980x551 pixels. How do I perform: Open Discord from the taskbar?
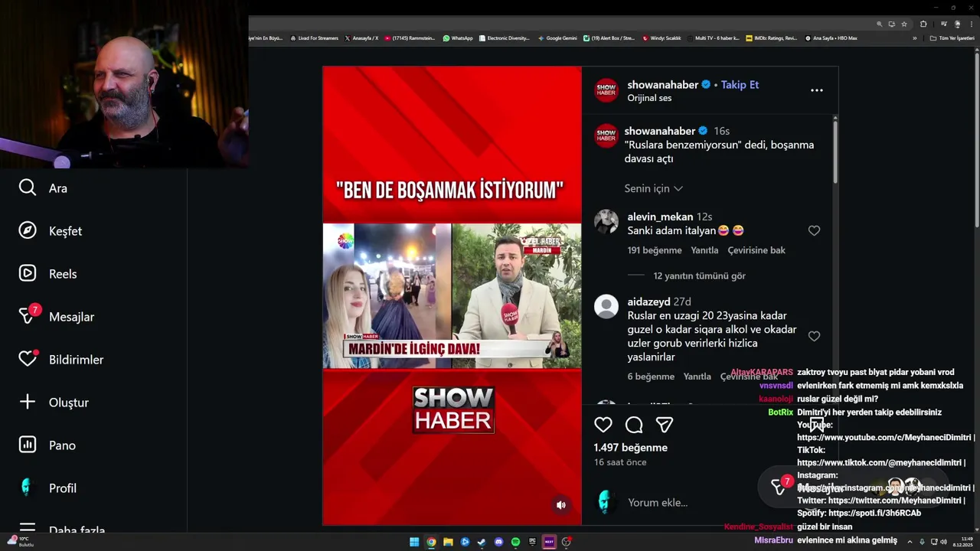pos(498,542)
